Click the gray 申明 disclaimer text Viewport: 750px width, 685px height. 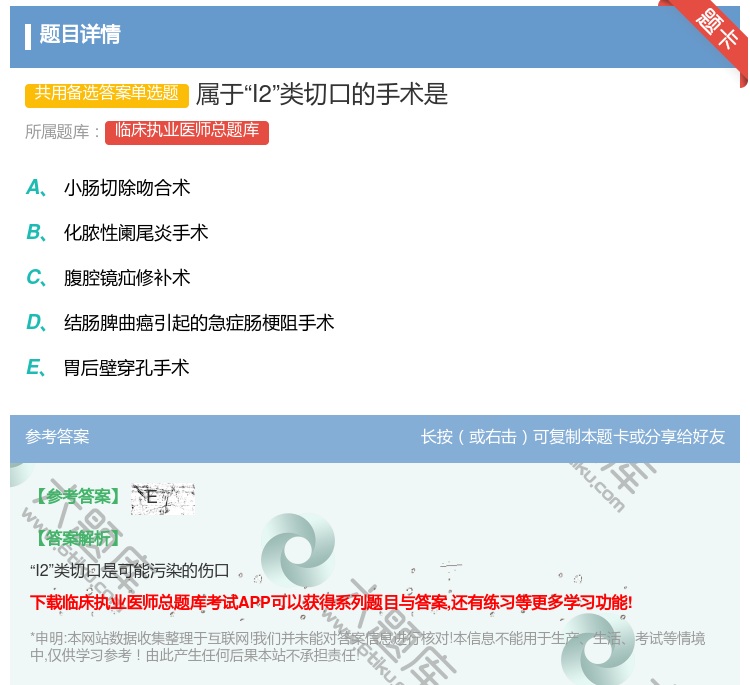(367, 646)
